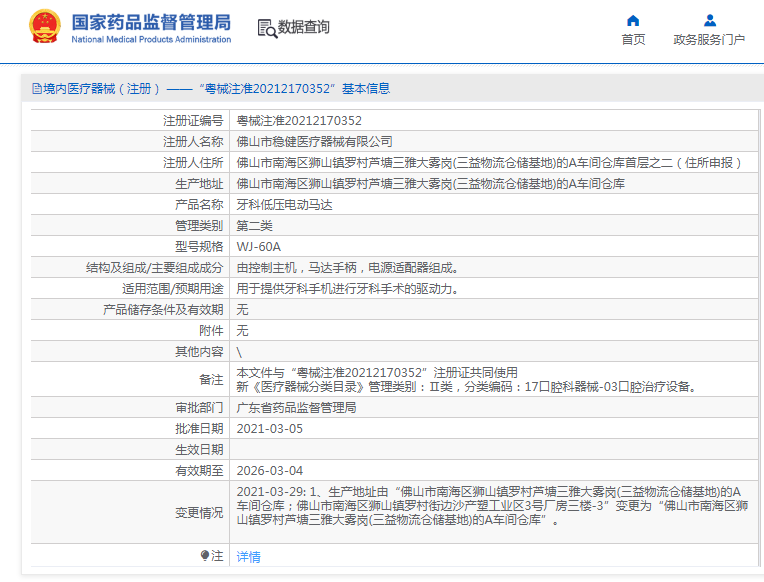Click the 首页 home icon

pyautogui.click(x=633, y=20)
